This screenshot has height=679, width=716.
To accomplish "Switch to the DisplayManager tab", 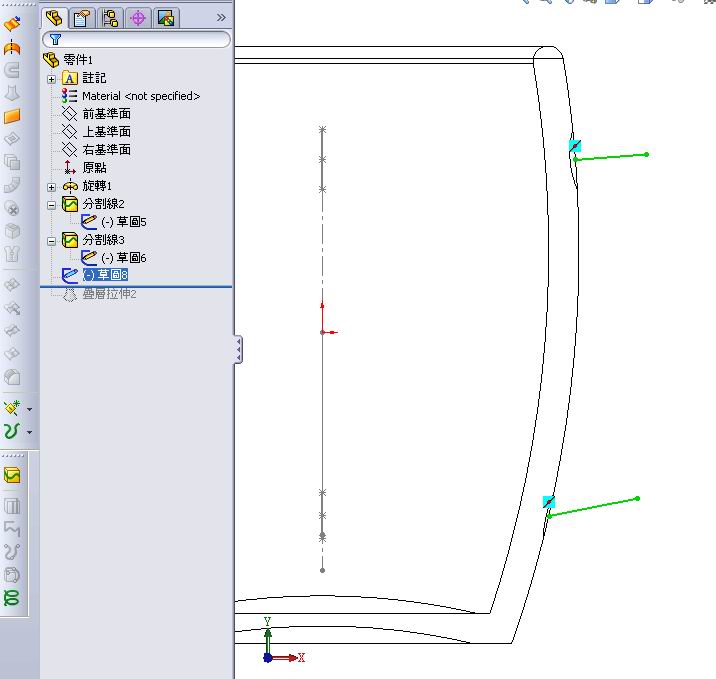I will pyautogui.click(x=166, y=18).
